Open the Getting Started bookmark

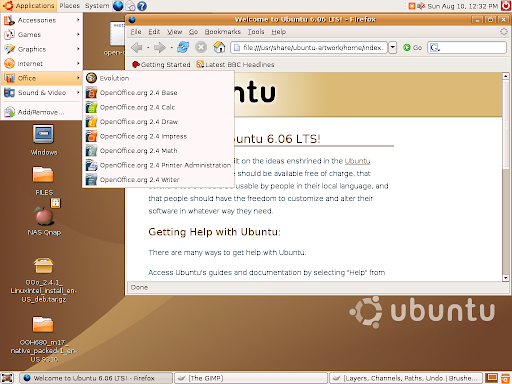[x=161, y=64]
